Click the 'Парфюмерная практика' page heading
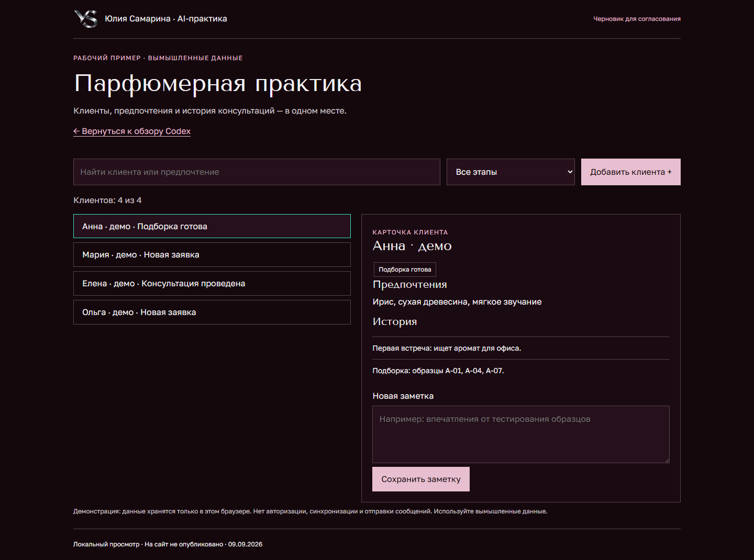 218,84
